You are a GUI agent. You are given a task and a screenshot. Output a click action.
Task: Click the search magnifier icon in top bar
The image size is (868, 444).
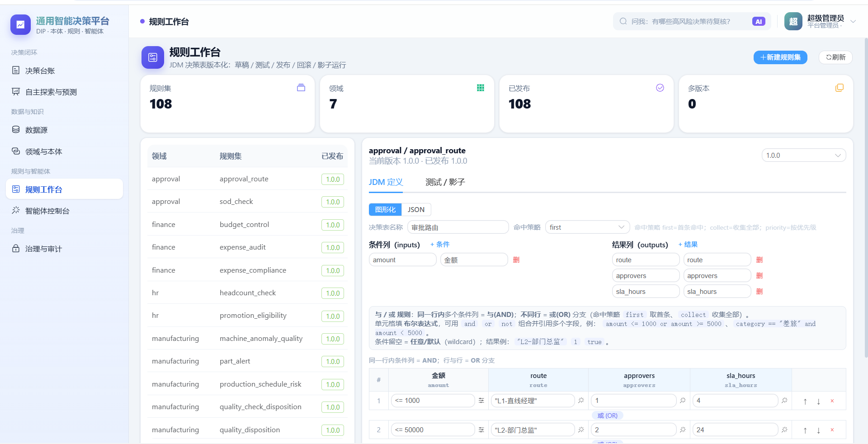[x=623, y=21]
